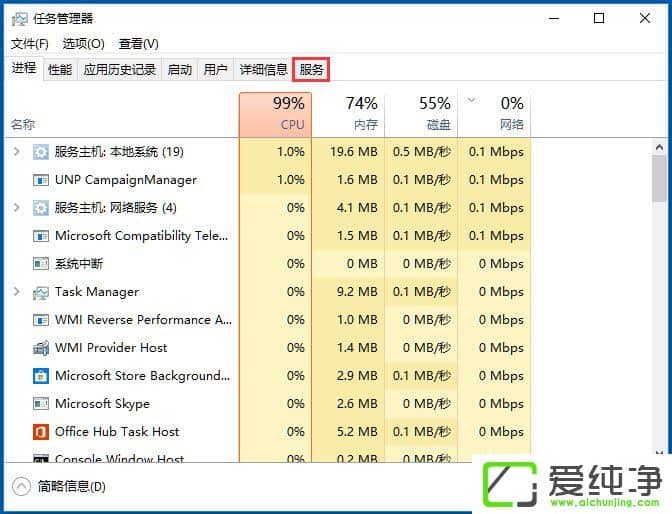672x514 pixels.
Task: Click the Task Manager row icon
Action: click(41, 292)
